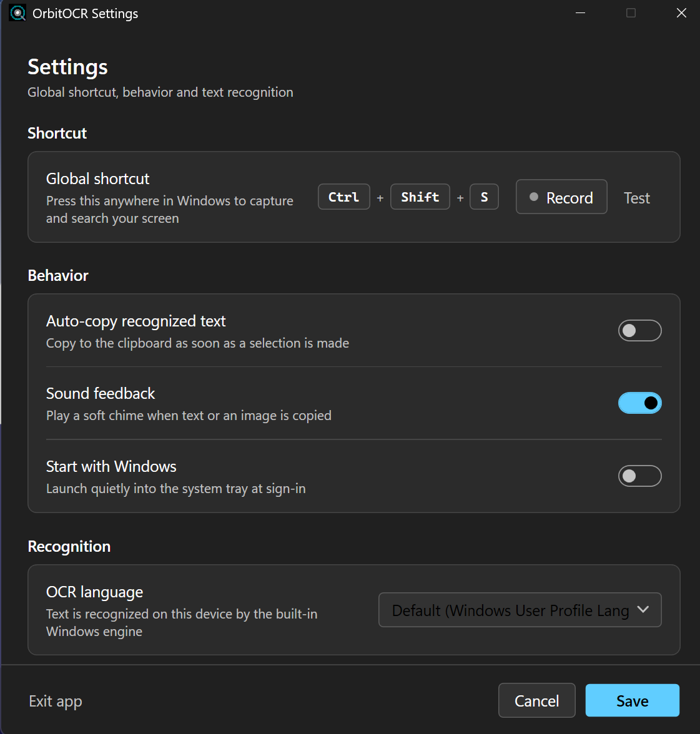
Task: Click the Settings page title
Action: click(67, 67)
